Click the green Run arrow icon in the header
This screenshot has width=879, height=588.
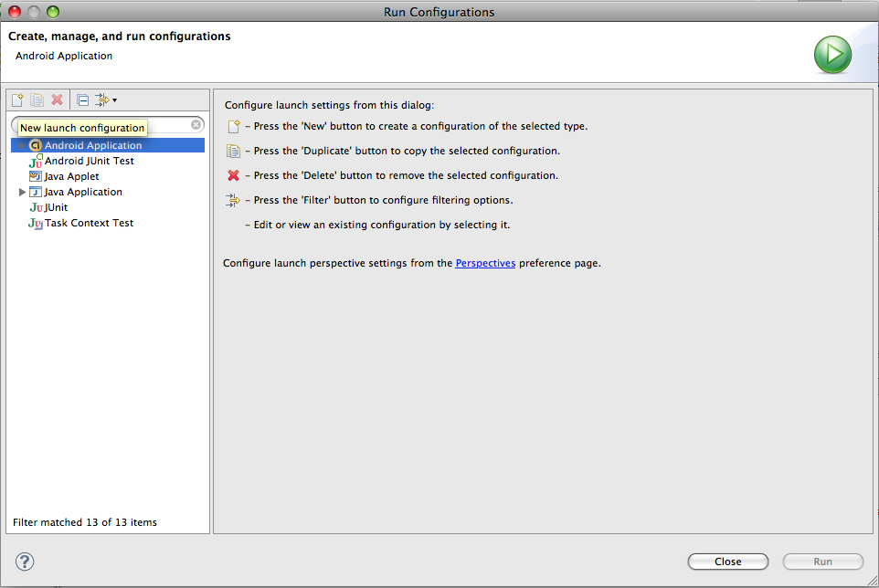(x=832, y=54)
